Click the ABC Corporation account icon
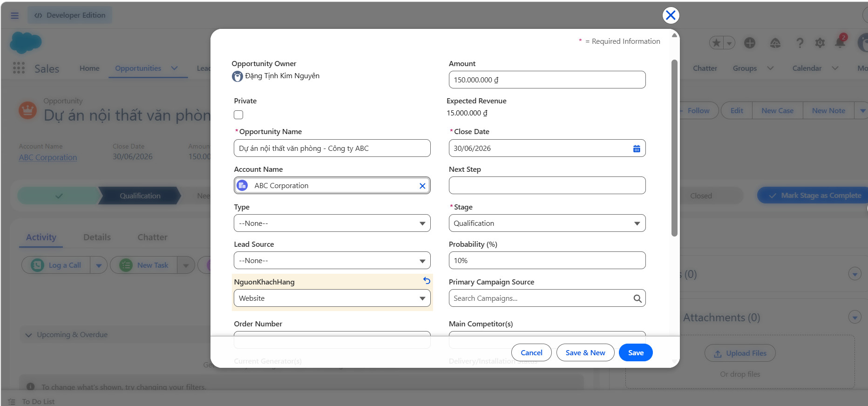The image size is (868, 406). point(242,185)
